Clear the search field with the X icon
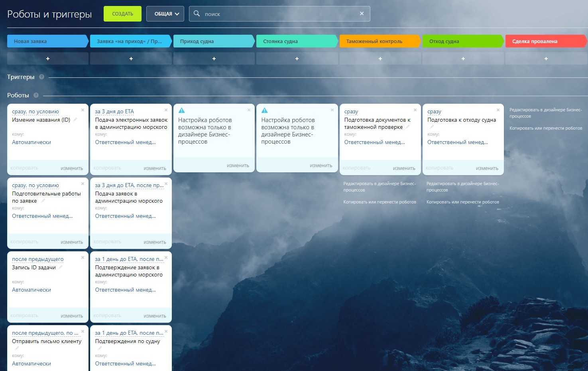 pos(362,14)
